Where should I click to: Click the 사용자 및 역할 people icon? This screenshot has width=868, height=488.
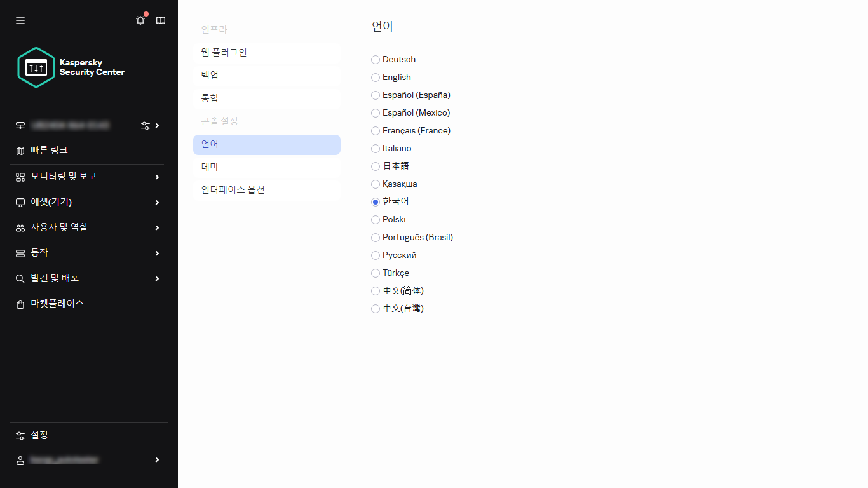click(18, 227)
